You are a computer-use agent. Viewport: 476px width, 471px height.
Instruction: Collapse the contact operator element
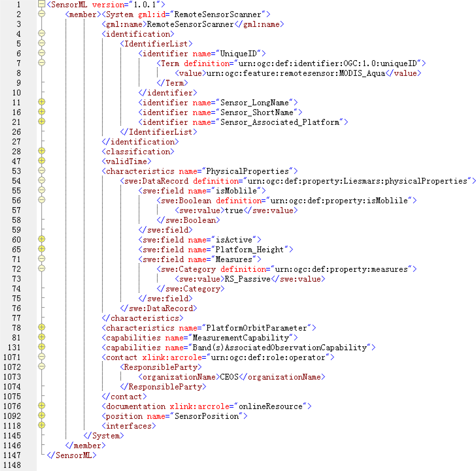42,357
